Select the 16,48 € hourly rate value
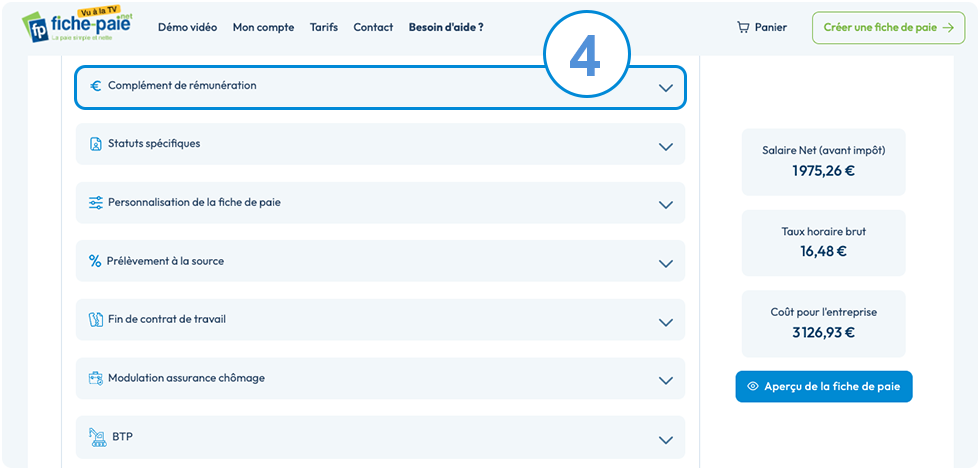The image size is (980, 469). click(x=823, y=251)
